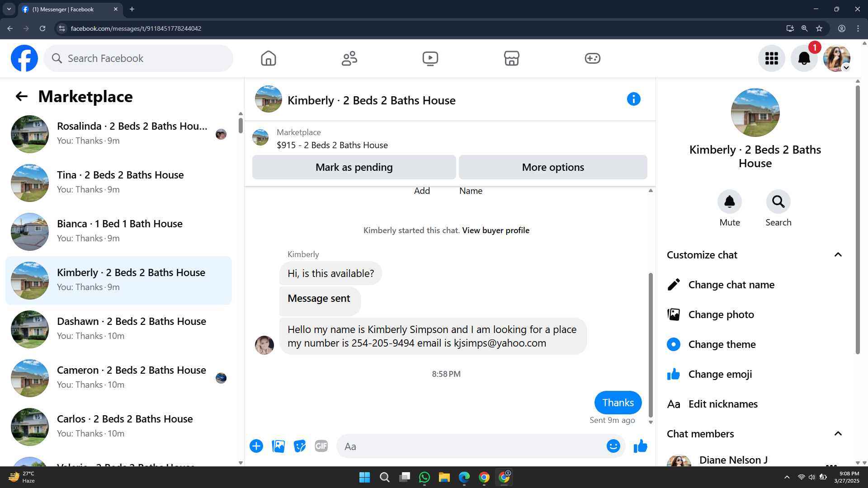
Task: Open the Facebook menu grid icon
Action: (x=771, y=58)
